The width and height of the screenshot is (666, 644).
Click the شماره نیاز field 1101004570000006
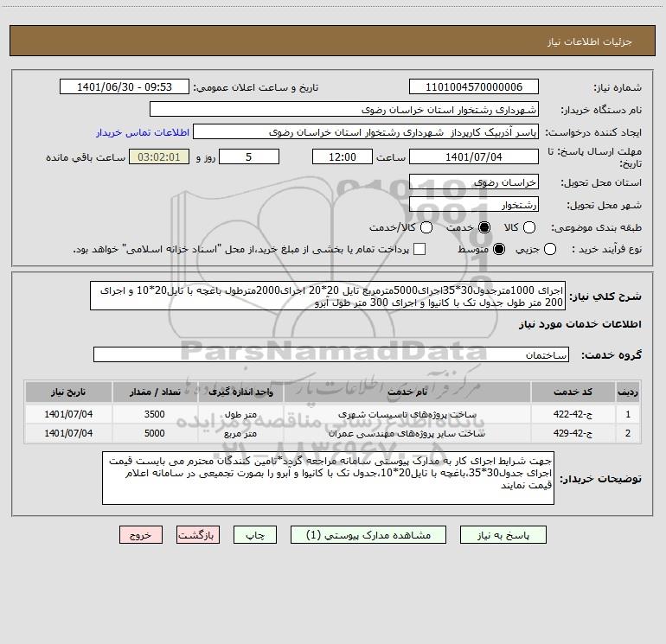pyautogui.click(x=474, y=87)
